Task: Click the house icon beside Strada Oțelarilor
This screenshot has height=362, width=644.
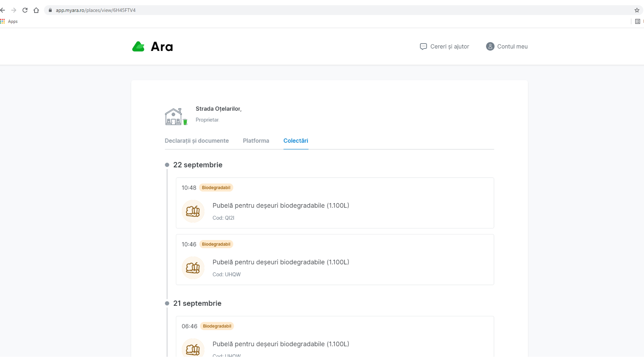Action: click(x=176, y=117)
